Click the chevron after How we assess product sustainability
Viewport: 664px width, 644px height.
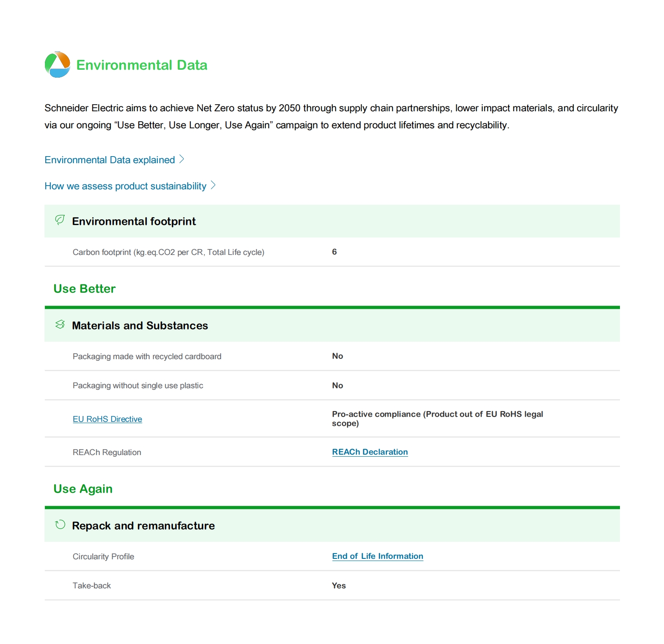tap(213, 185)
